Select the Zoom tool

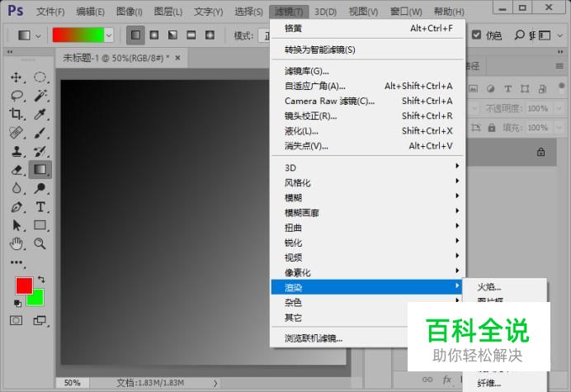[40, 243]
